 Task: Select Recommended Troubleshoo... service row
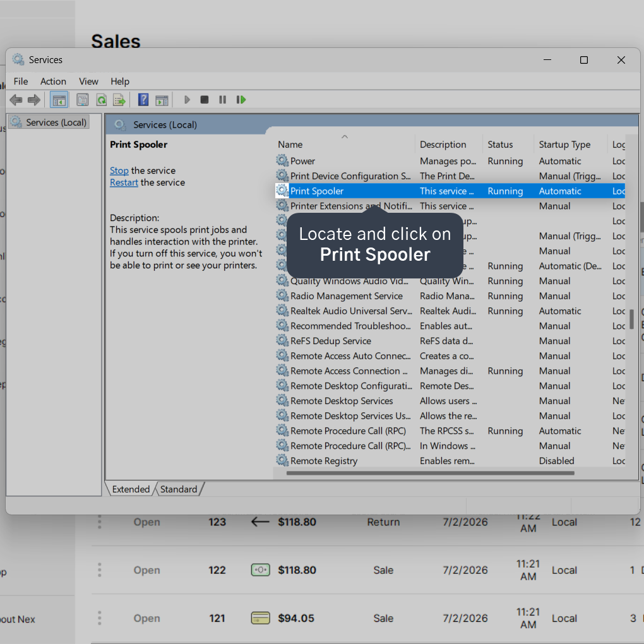(x=450, y=326)
